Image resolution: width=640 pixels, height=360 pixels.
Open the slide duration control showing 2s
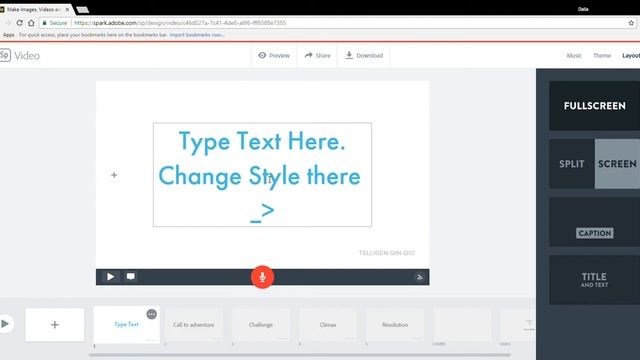(x=419, y=277)
